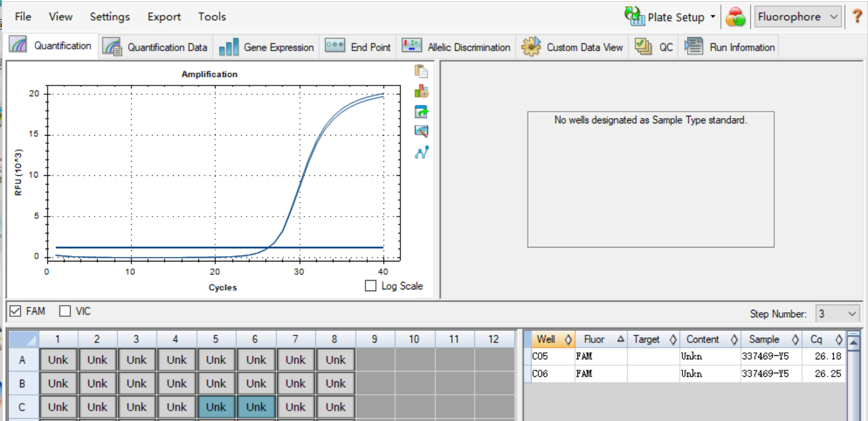Screen dimensions: 868x421
Task: Open the Settings menu
Action: (x=110, y=16)
